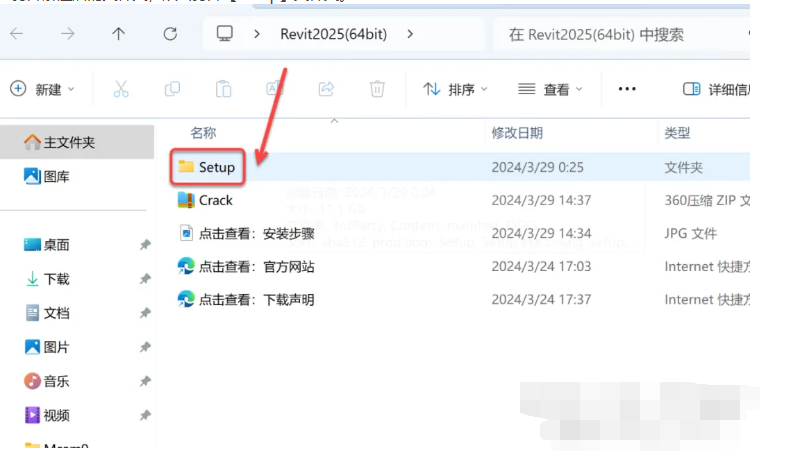Click the Setup folder icon
795x451 pixels.
coord(186,166)
